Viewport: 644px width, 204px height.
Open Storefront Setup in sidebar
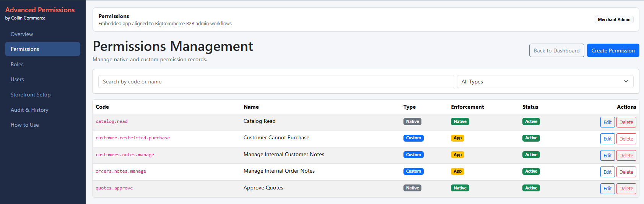point(42,95)
